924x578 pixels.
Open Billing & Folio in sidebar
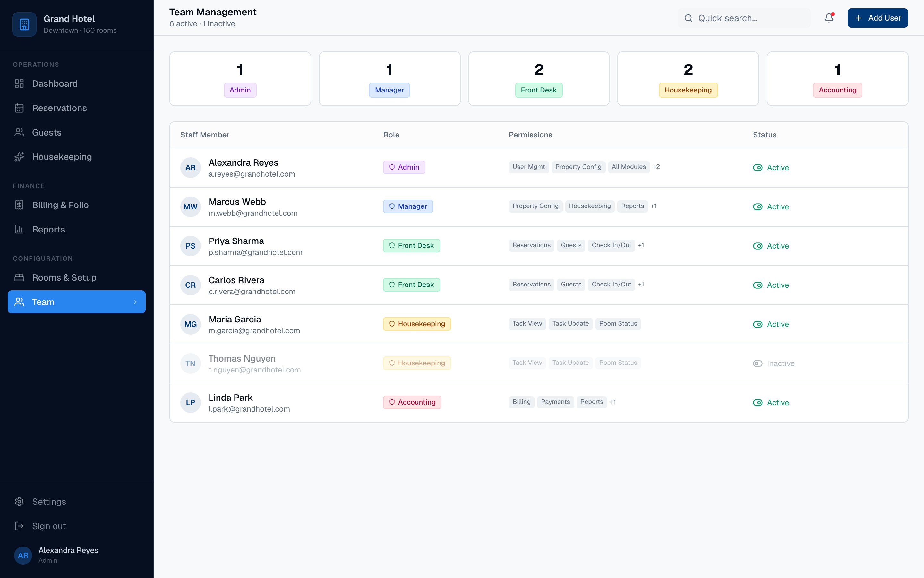click(x=76, y=205)
